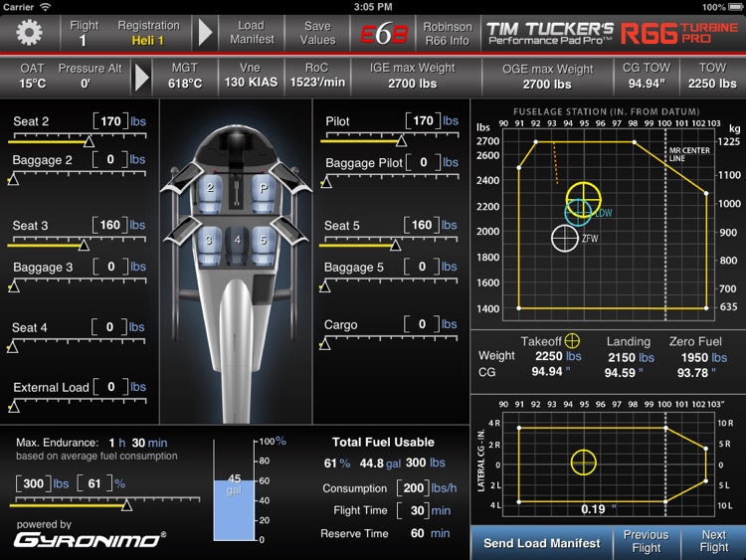
Task: Tap Wi-Fi icon in status bar
Action: coord(45,7)
